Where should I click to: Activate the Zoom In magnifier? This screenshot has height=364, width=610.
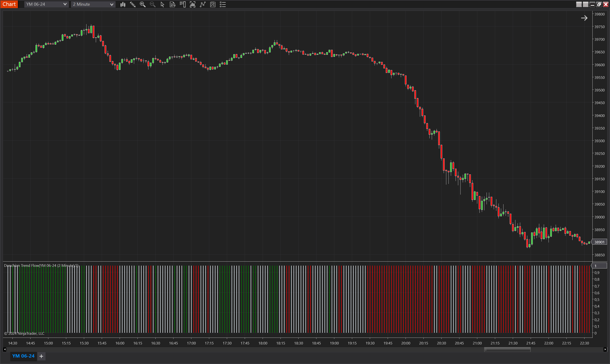tap(142, 5)
